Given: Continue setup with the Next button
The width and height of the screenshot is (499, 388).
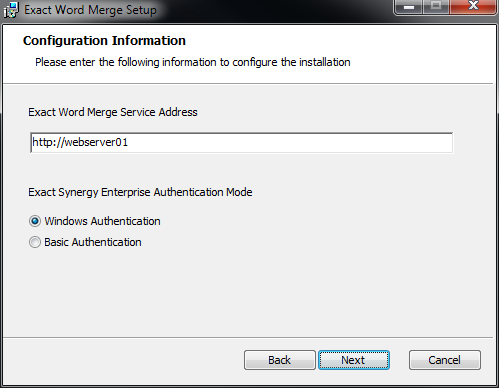Looking at the screenshot, I should 354,360.
